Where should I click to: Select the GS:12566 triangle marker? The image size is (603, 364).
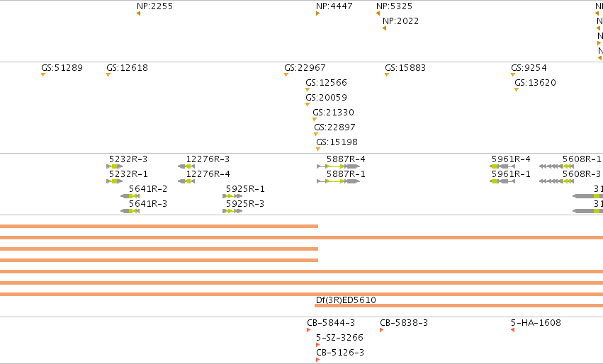click(x=308, y=89)
